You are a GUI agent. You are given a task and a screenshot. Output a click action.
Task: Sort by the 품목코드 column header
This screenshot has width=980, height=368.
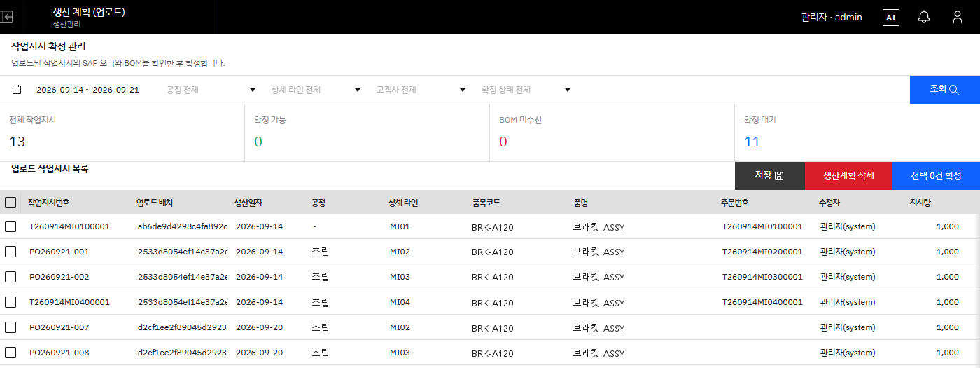point(486,203)
